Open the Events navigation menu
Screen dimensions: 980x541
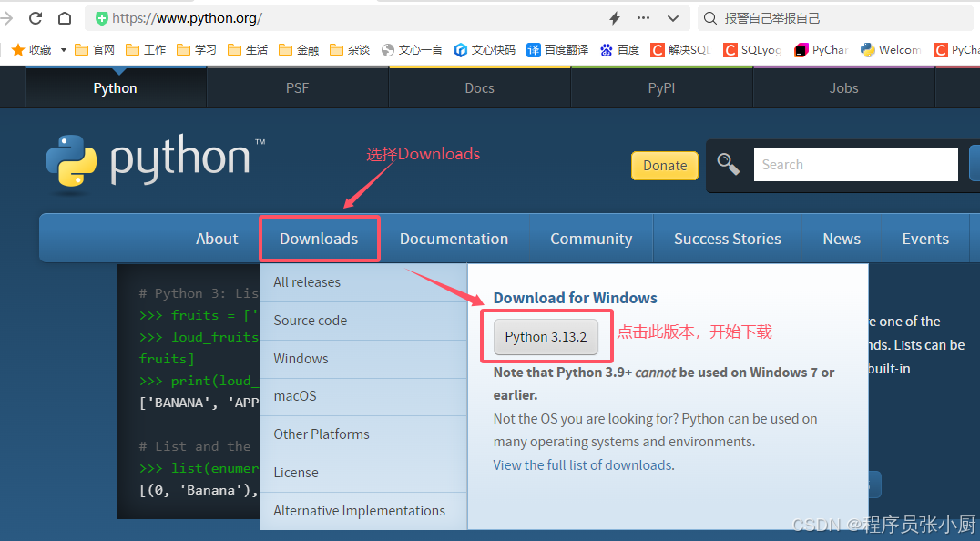pyautogui.click(x=925, y=239)
